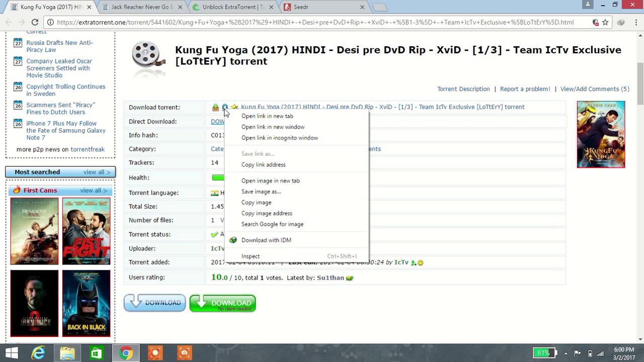Open the John Wick 2 poster thumbnail
644x362 pixels.
34,303
